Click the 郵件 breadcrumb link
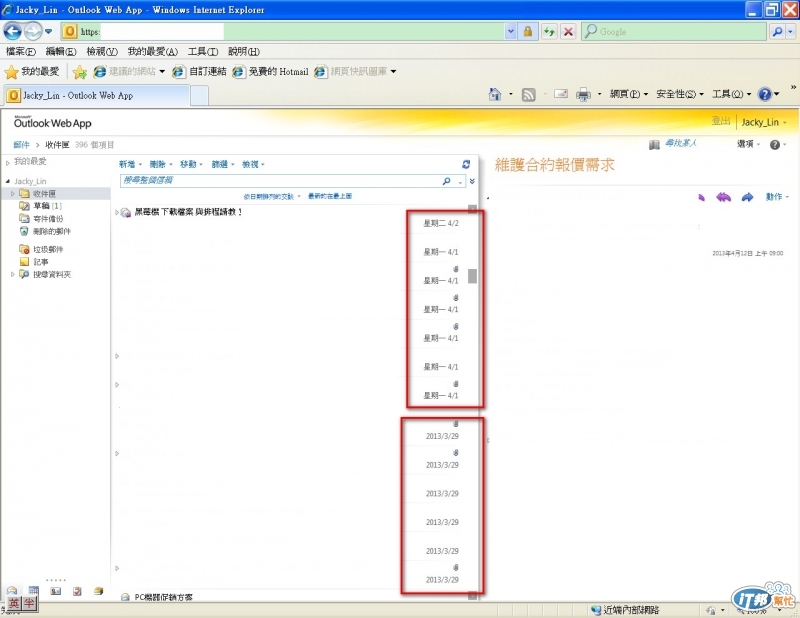The image size is (800, 618). 21,145
